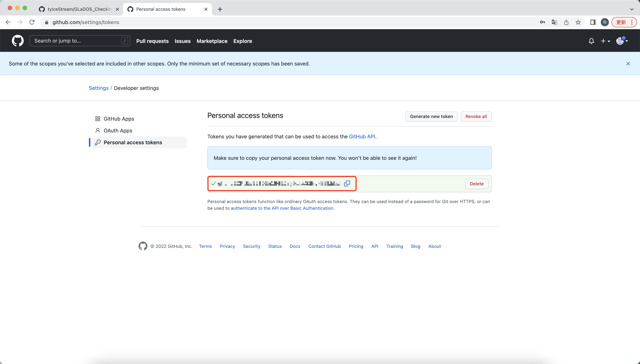Open the browser share icon
The image size is (640, 364).
[566, 22]
